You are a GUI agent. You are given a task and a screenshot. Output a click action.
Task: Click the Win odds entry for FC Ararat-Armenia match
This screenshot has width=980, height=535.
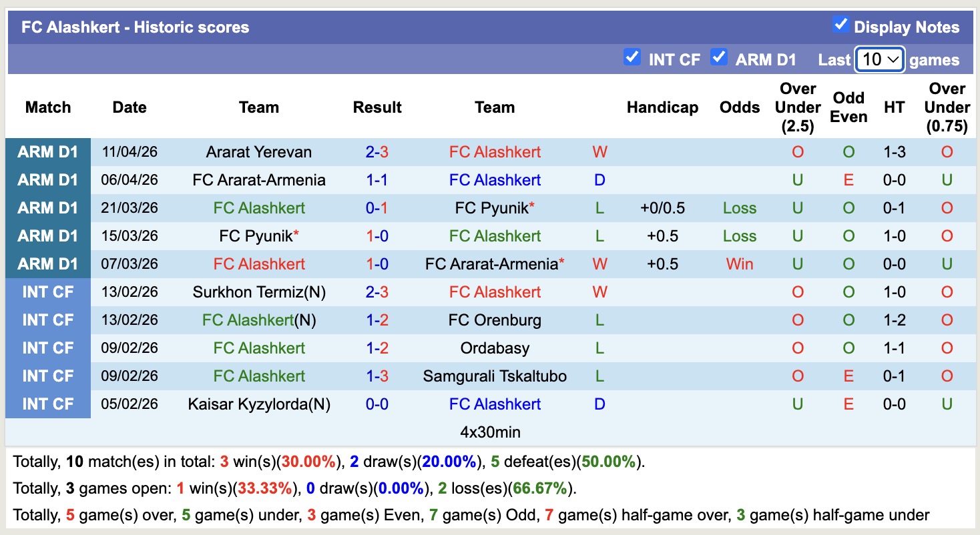pyautogui.click(x=739, y=263)
